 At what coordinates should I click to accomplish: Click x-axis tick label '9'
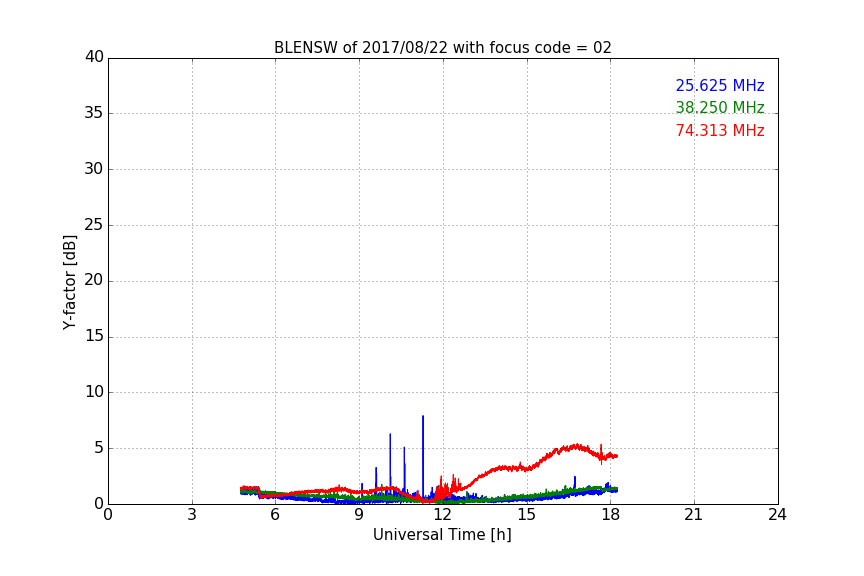359,515
